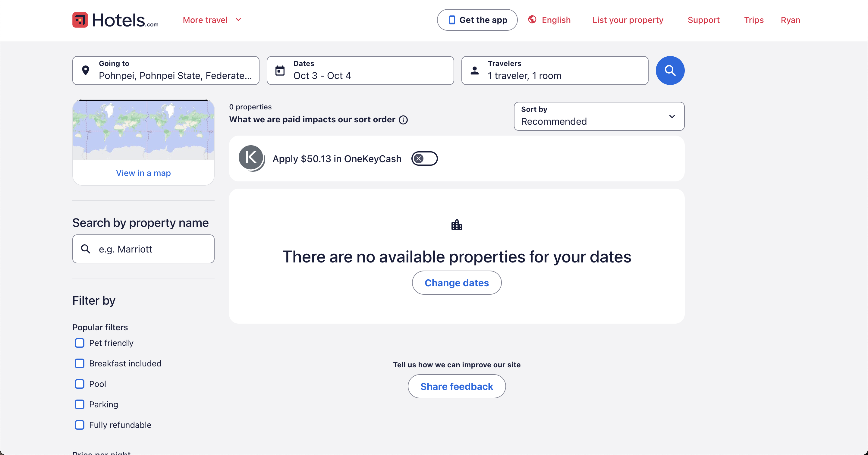
Task: Toggle the Apply OneKeyCash switch
Action: pyautogui.click(x=424, y=158)
